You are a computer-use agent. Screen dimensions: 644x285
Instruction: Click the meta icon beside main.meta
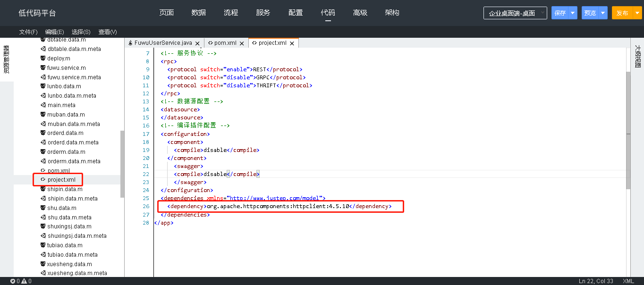(42, 105)
